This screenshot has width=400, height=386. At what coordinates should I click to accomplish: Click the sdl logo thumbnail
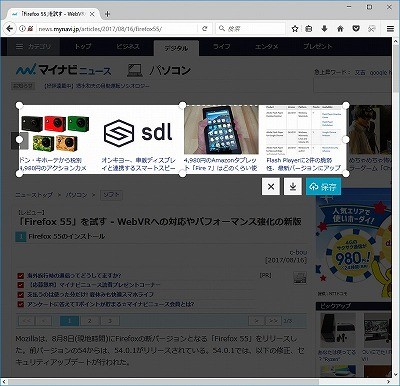(138, 132)
